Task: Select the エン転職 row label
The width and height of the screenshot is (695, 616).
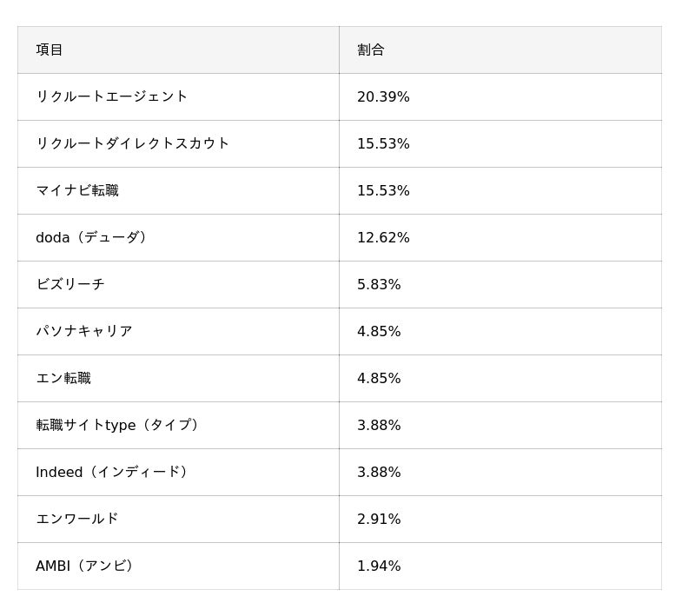Action: (x=63, y=378)
